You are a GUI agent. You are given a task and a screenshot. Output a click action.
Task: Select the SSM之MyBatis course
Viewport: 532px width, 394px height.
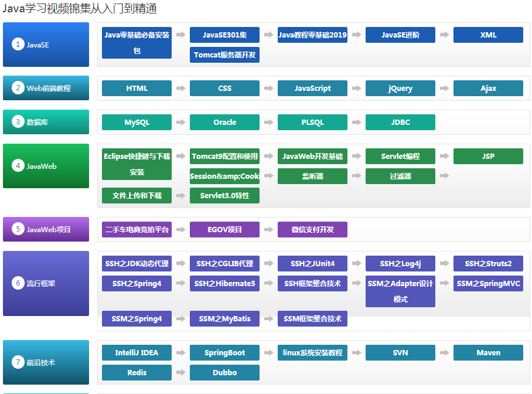pyautogui.click(x=224, y=319)
